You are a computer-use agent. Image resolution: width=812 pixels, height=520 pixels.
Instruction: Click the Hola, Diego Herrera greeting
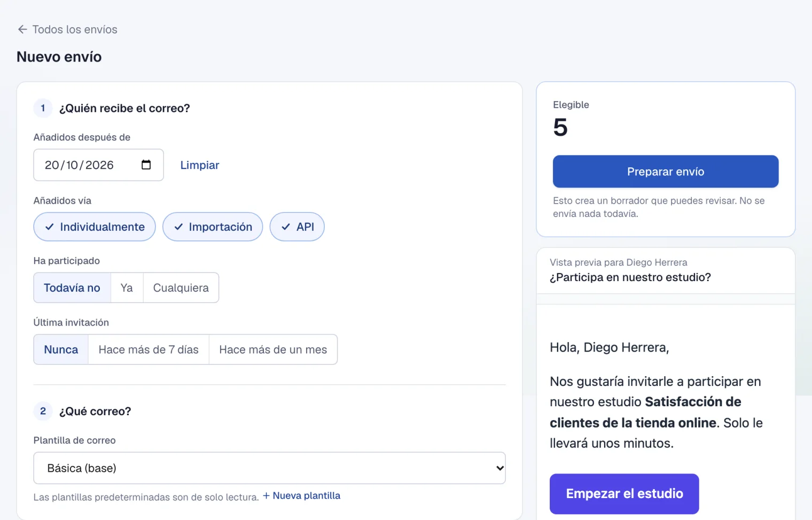click(610, 347)
